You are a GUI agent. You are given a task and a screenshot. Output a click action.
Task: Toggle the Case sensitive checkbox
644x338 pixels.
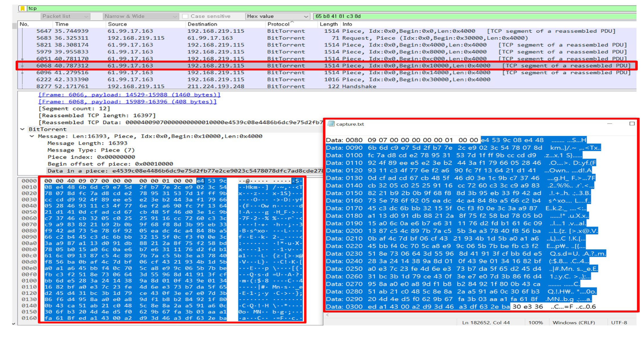[x=185, y=16]
